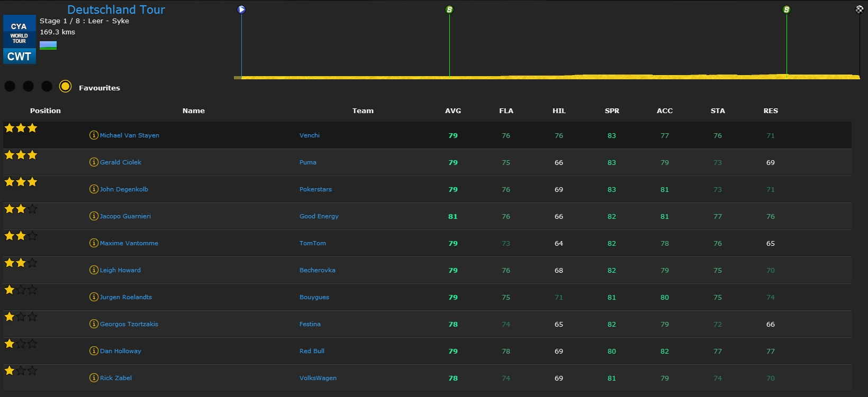Click the Stage 1 / 8 : Leer - Syke text

coord(84,21)
